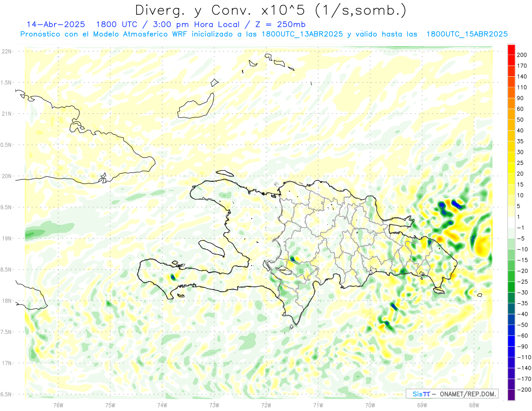The height and width of the screenshot is (411, 532).
Task: Click the 20N latitude label
Action: pos(7,176)
